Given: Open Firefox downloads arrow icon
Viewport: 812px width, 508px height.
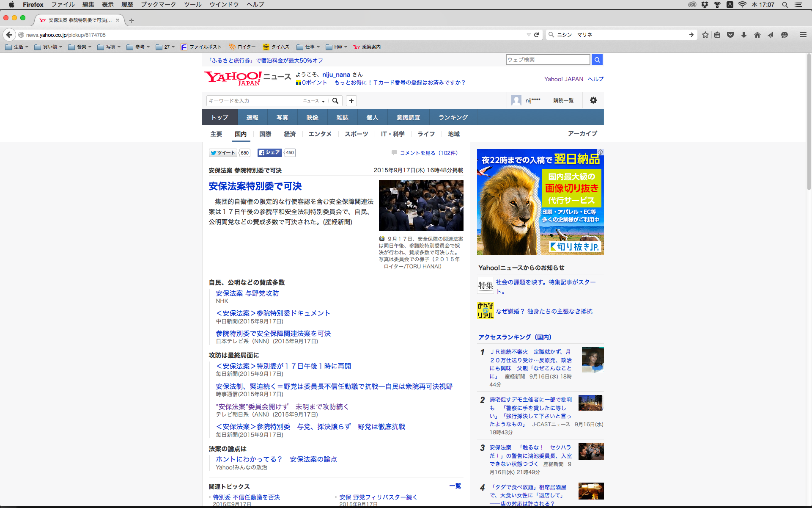Looking at the screenshot, I should coord(744,35).
